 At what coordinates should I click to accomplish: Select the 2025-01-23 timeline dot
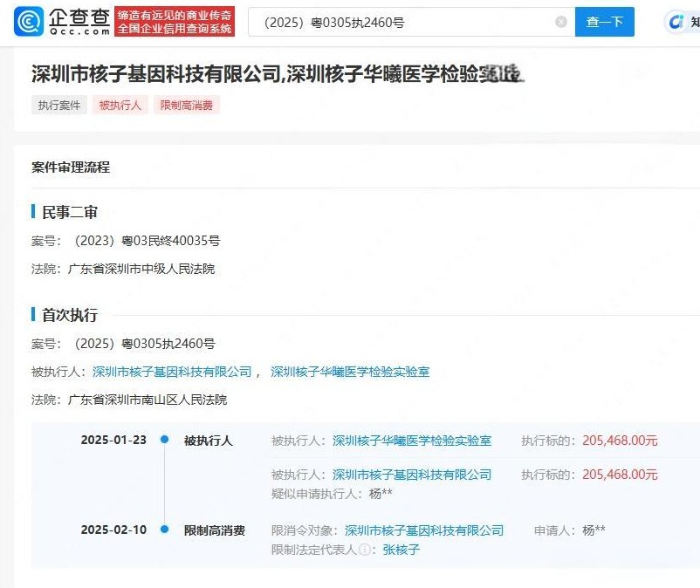pyautogui.click(x=165, y=440)
